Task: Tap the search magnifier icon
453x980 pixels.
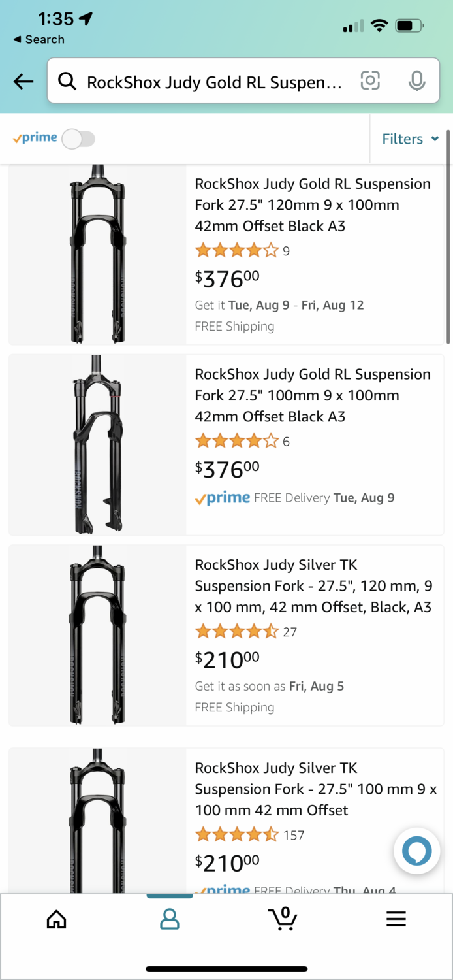Action: [x=67, y=81]
